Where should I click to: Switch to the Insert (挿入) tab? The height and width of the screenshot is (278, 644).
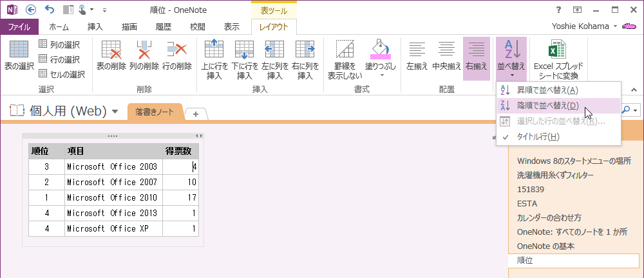tap(95, 27)
